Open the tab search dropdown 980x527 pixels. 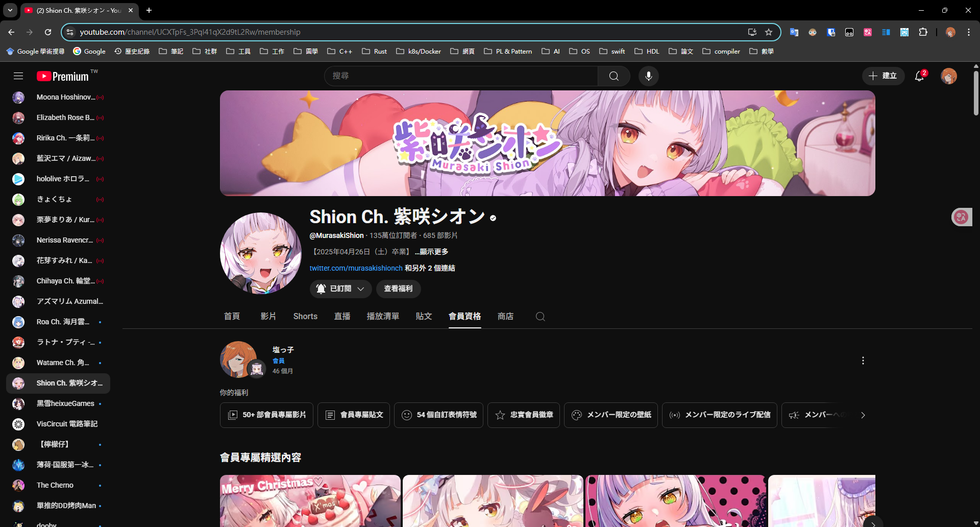coord(10,10)
